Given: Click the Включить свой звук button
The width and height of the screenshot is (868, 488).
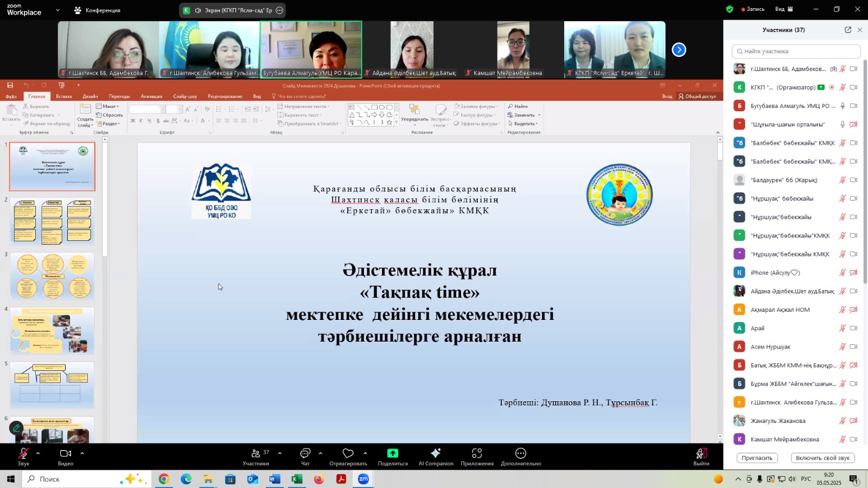Looking at the screenshot, I should click(822, 458).
